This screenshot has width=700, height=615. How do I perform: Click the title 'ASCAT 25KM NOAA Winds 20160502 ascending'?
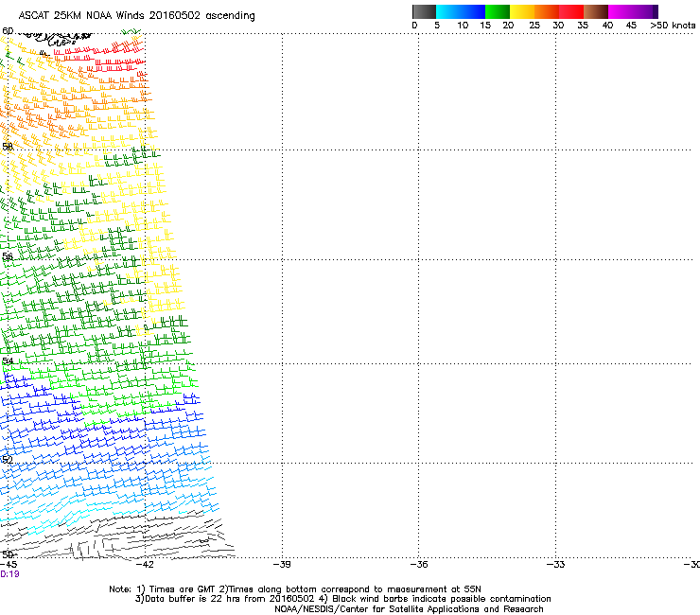click(136, 16)
